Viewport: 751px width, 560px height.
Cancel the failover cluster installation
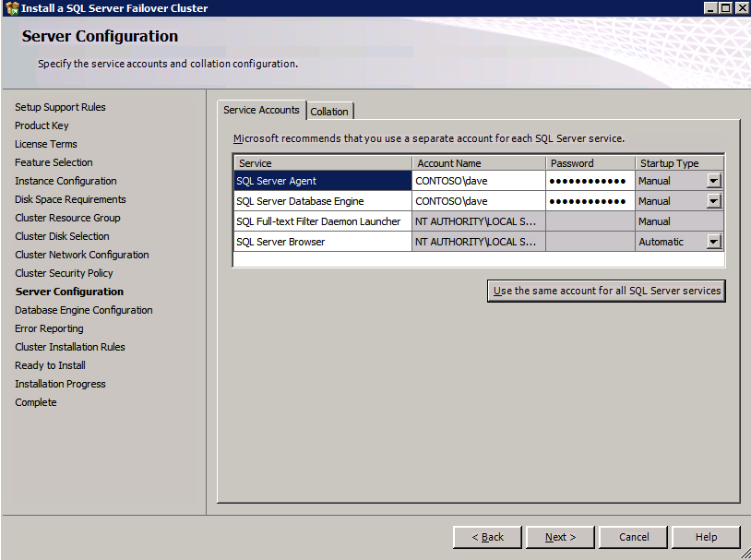pos(633,537)
